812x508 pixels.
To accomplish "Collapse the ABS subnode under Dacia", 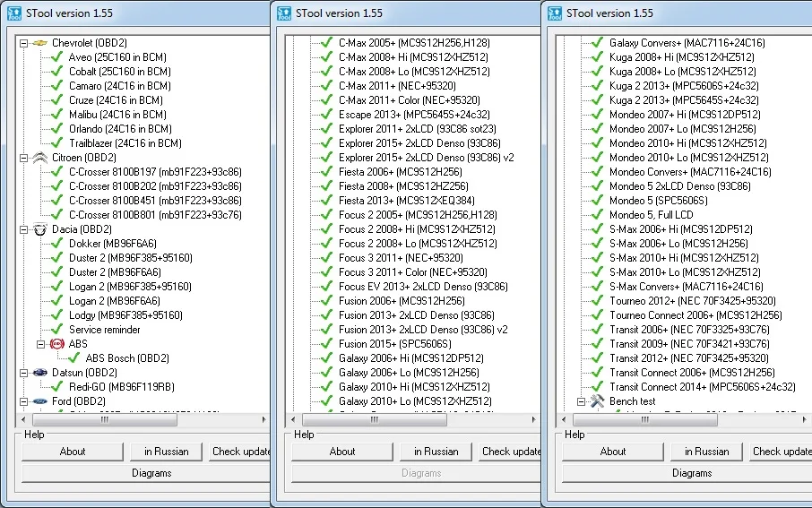I will tap(41, 344).
